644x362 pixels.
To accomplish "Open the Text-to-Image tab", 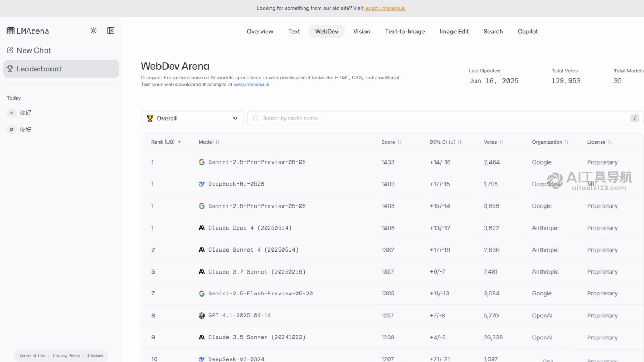I will (x=405, y=31).
